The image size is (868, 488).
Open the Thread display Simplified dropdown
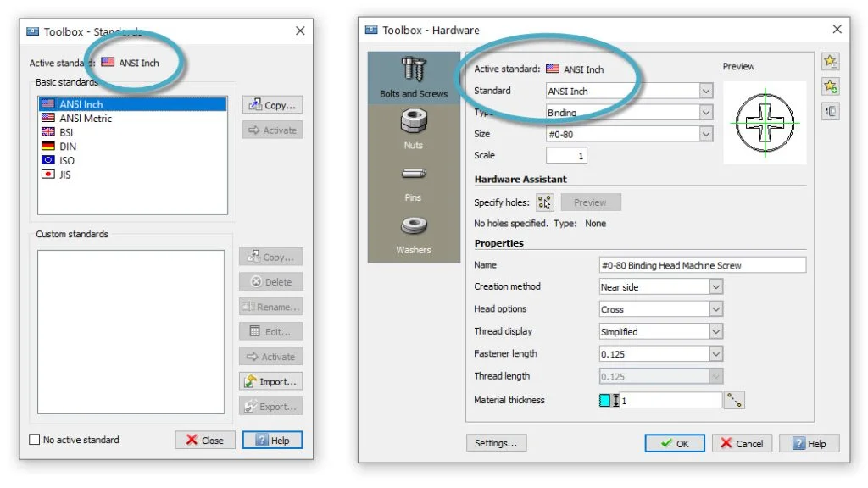(716, 332)
